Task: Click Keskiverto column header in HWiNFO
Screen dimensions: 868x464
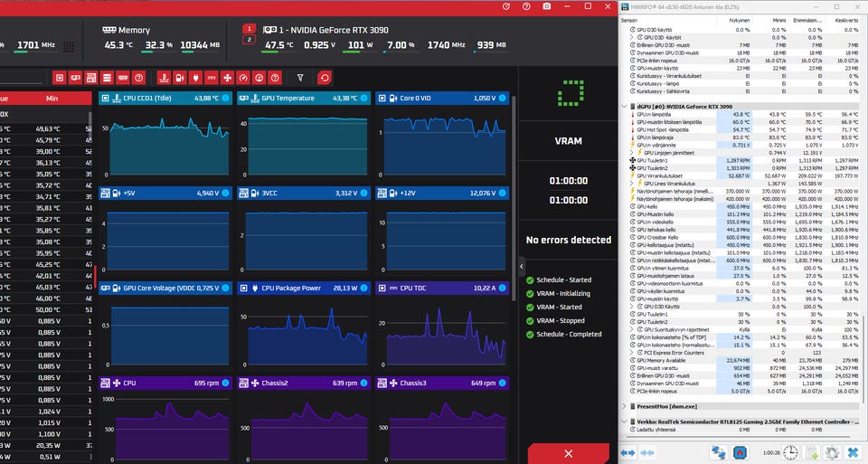Action: point(846,21)
